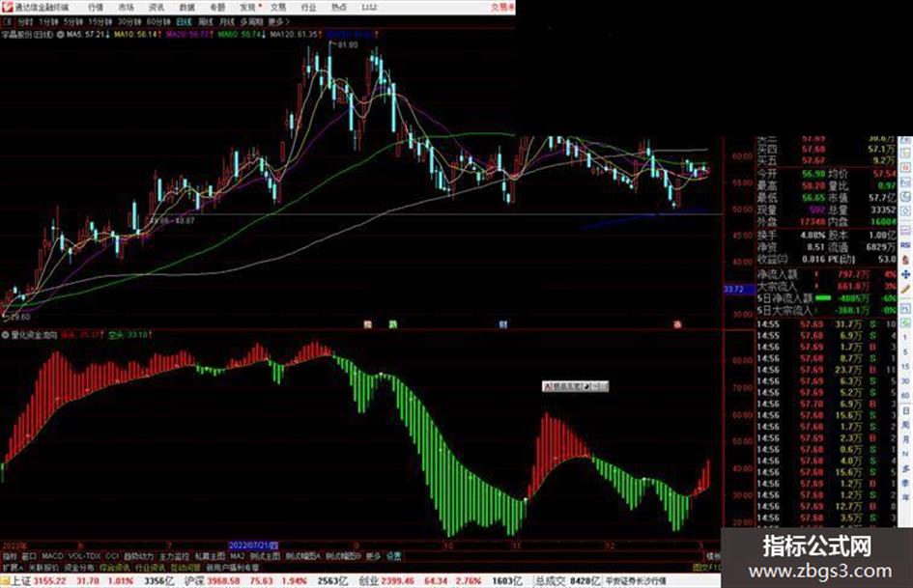Viewport: 913px width, 588px height.
Task: Select the 月 shortcut in right sidebar
Action: pyautogui.click(x=905, y=439)
